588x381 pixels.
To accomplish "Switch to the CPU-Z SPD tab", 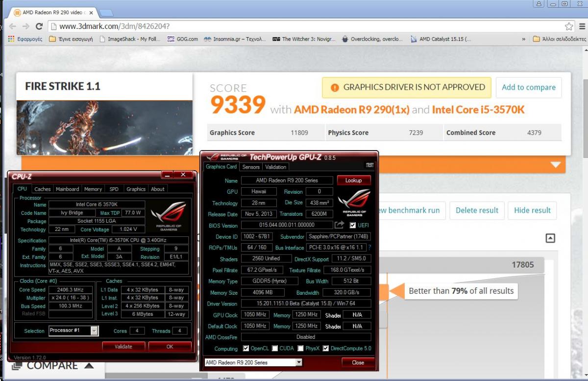I will pyautogui.click(x=114, y=189).
